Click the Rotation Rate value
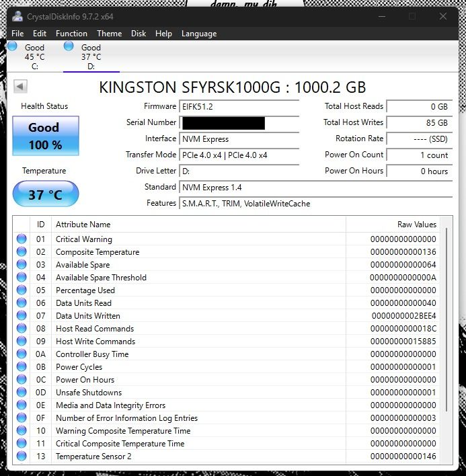 pyautogui.click(x=420, y=139)
